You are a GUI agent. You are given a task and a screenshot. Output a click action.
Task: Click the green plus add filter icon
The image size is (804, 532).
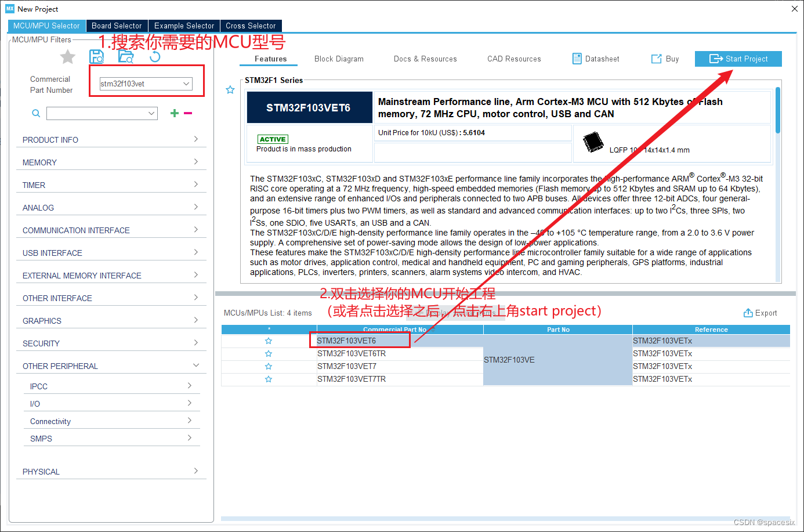174,113
